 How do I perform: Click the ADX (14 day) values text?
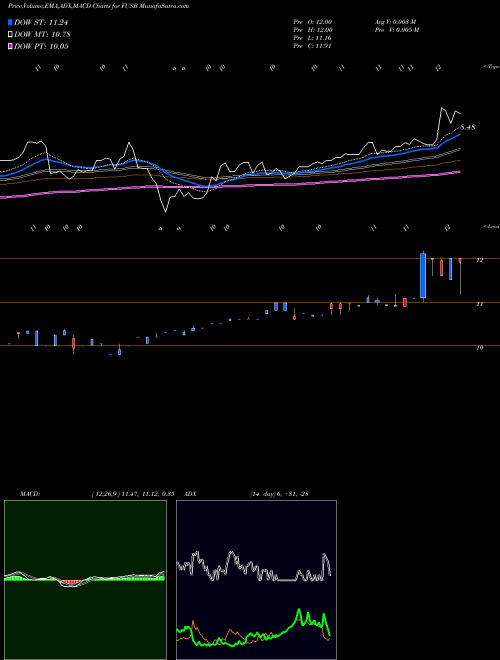coord(279,494)
